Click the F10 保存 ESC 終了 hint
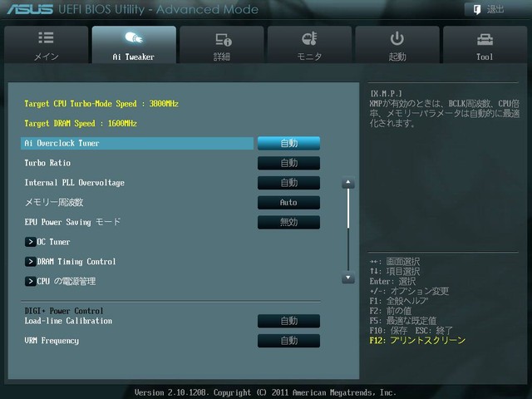The height and width of the screenshot is (399, 532). (411, 331)
